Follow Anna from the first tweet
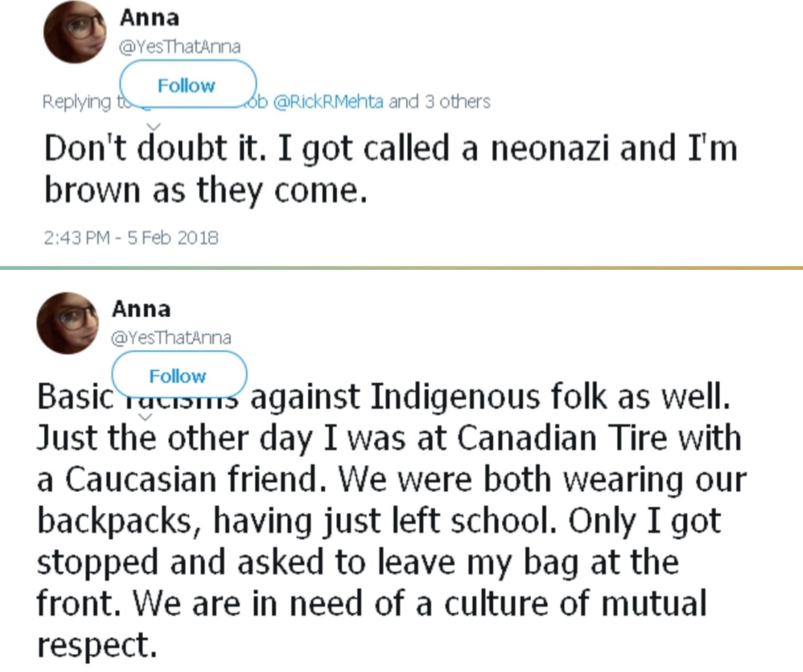The width and height of the screenshot is (803, 672). [x=188, y=85]
